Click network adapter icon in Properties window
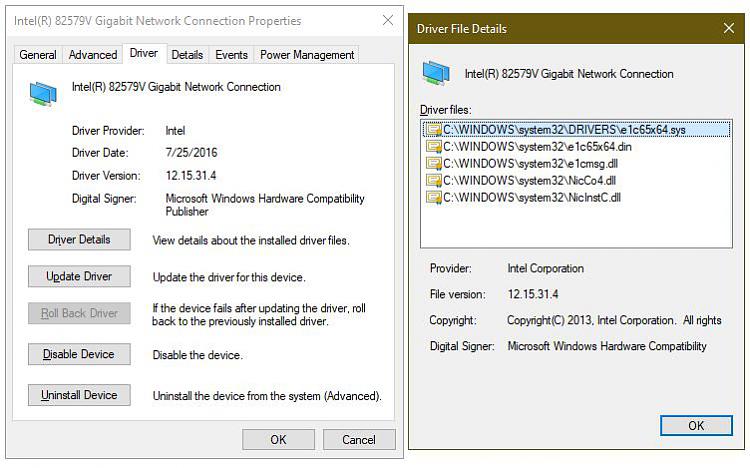750x468 pixels. [x=43, y=93]
